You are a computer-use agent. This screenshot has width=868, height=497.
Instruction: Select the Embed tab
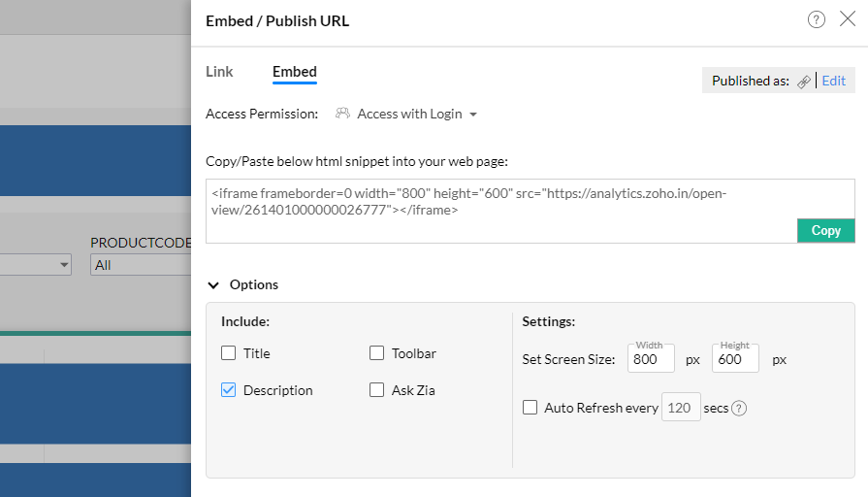[x=295, y=72]
